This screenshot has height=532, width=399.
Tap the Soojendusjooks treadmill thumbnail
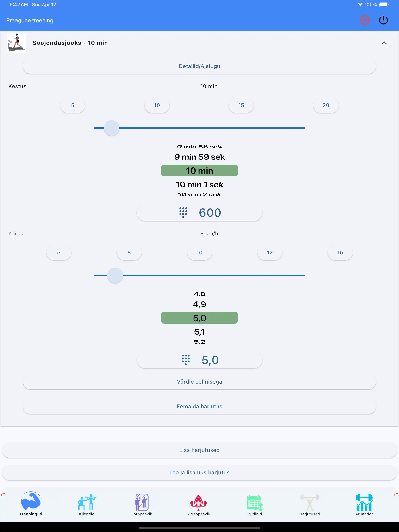coord(16,43)
